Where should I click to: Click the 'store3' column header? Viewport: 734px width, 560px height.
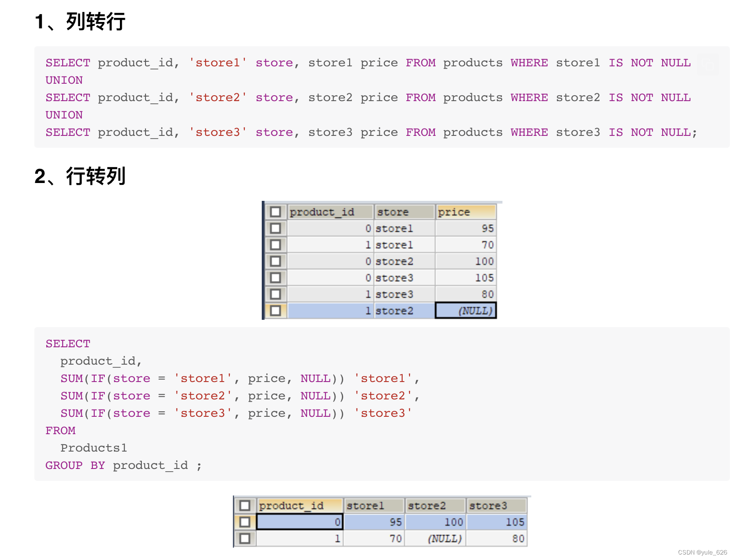[x=497, y=506]
